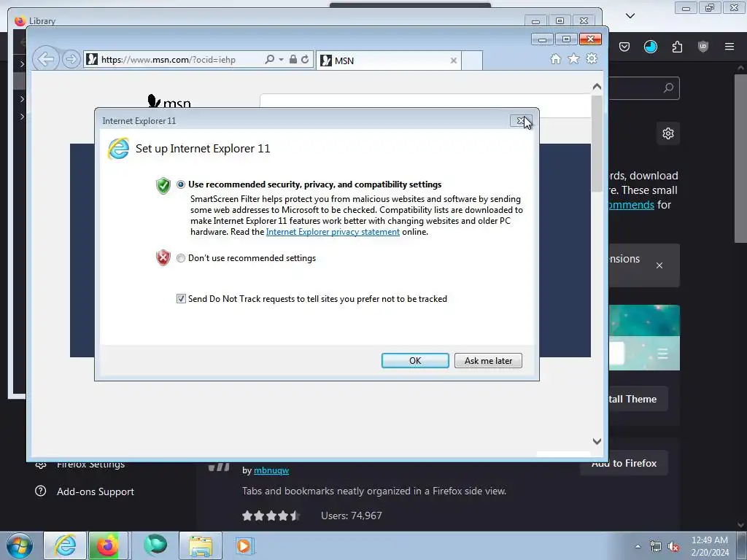
Task: Expand the first Library sidebar chevron
Action: [x=22, y=63]
